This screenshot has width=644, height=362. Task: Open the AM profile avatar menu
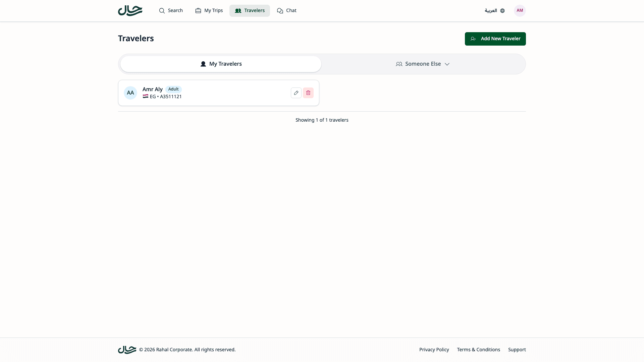coord(520,10)
